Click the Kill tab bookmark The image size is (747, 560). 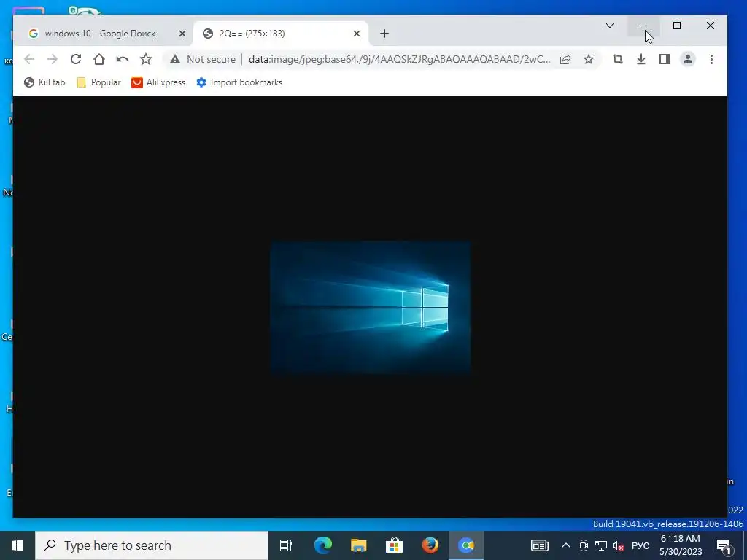[x=44, y=82]
